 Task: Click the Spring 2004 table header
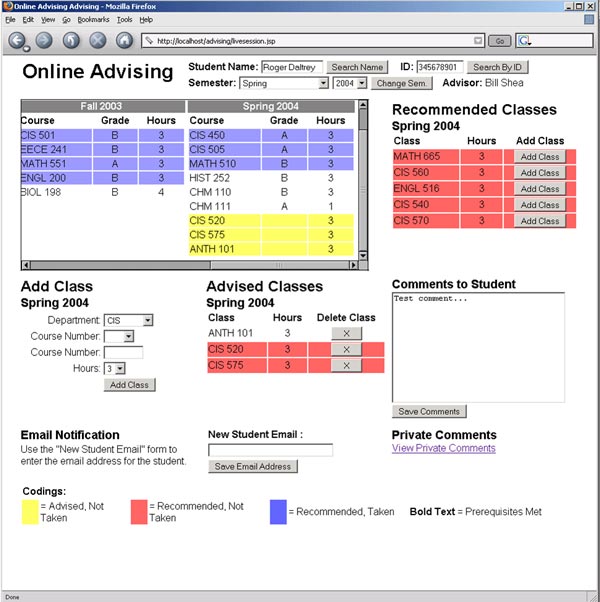[271, 106]
